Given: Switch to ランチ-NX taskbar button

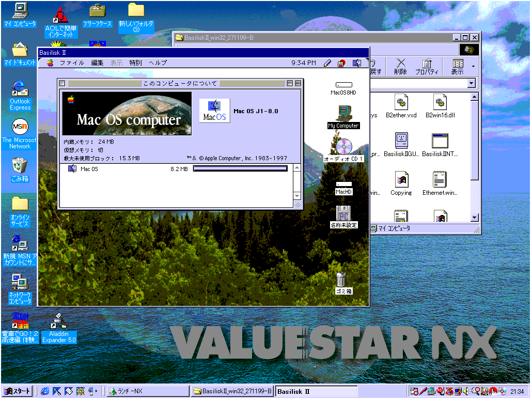Looking at the screenshot, I should (x=148, y=391).
